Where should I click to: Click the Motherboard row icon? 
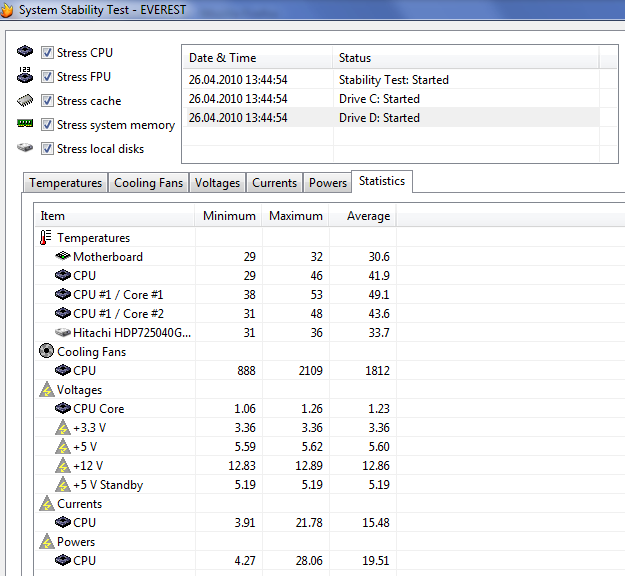click(x=63, y=256)
